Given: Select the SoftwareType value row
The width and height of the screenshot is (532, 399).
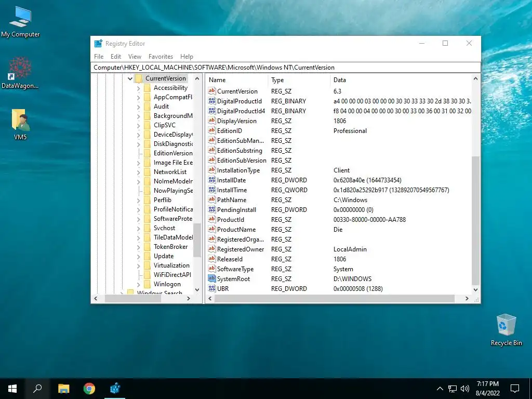Looking at the screenshot, I should pyautogui.click(x=338, y=269).
